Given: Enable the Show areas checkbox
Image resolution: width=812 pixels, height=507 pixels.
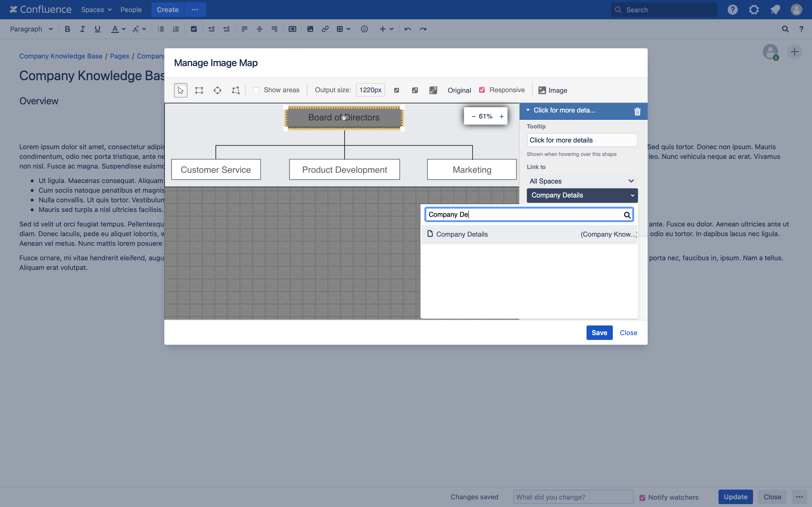Looking at the screenshot, I should pyautogui.click(x=256, y=90).
